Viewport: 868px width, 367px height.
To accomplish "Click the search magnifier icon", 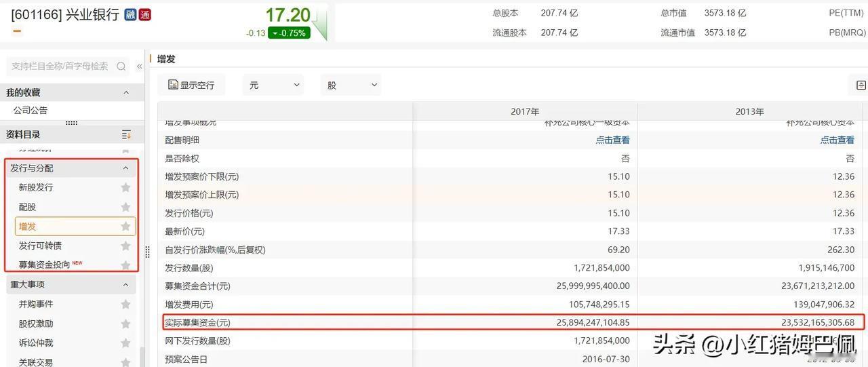I will [x=121, y=66].
